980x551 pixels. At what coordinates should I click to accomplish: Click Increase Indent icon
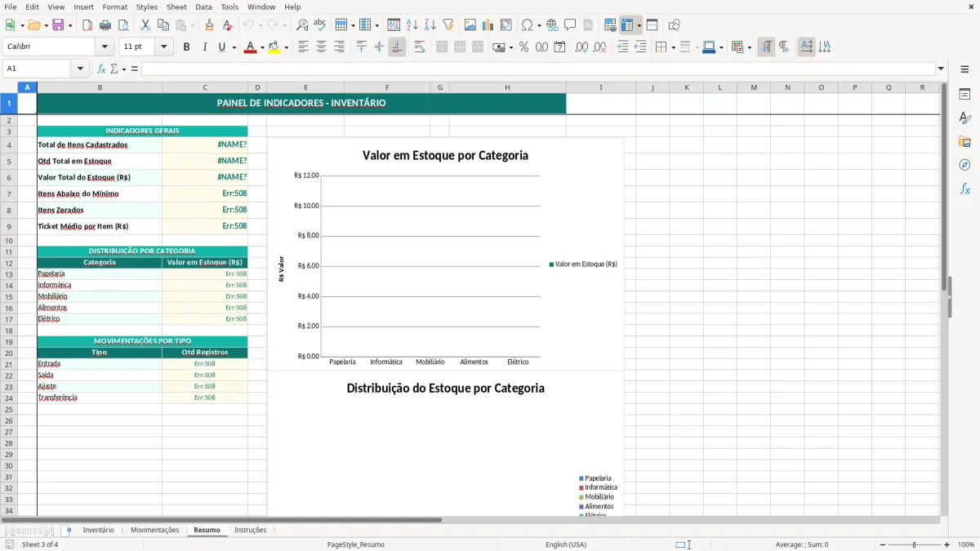tap(622, 47)
